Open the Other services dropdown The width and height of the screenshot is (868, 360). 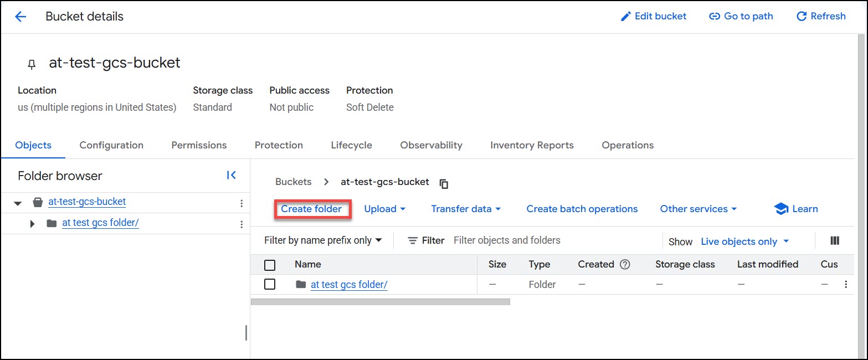click(698, 209)
